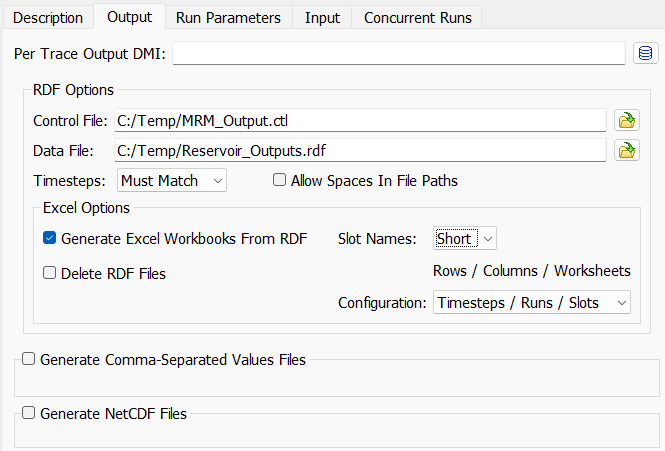Click the Control File path field
The width and height of the screenshot is (665, 451).
coord(360,121)
